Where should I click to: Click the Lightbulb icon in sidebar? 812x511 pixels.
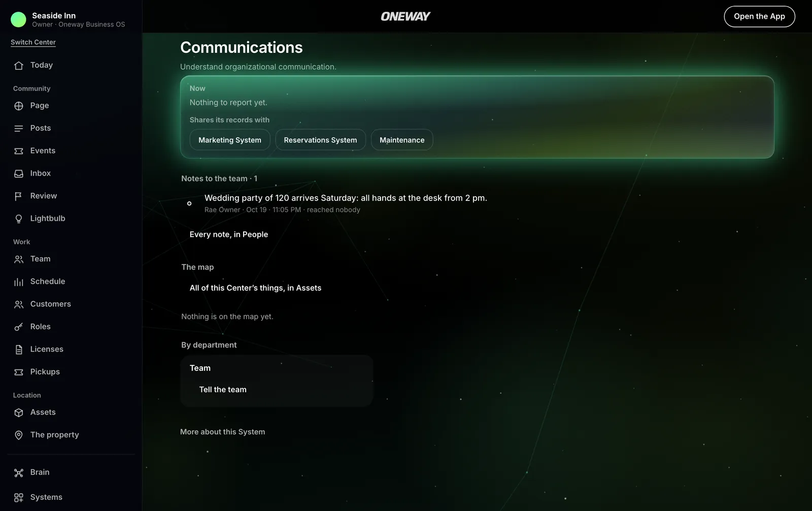coord(19,219)
